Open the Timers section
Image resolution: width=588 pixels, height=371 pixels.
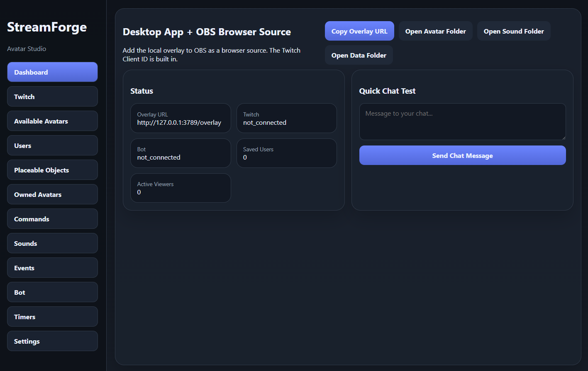(52, 317)
